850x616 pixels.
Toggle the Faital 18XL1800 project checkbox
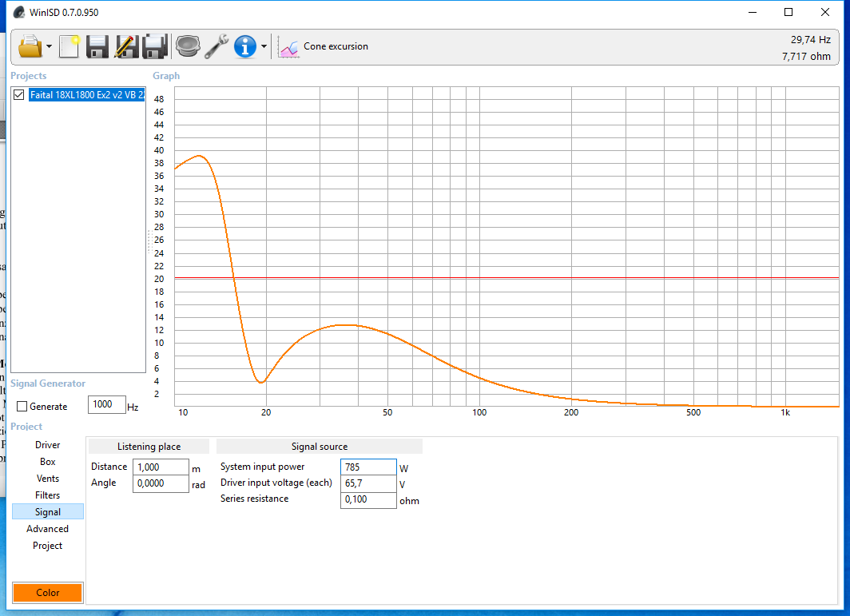coord(20,95)
